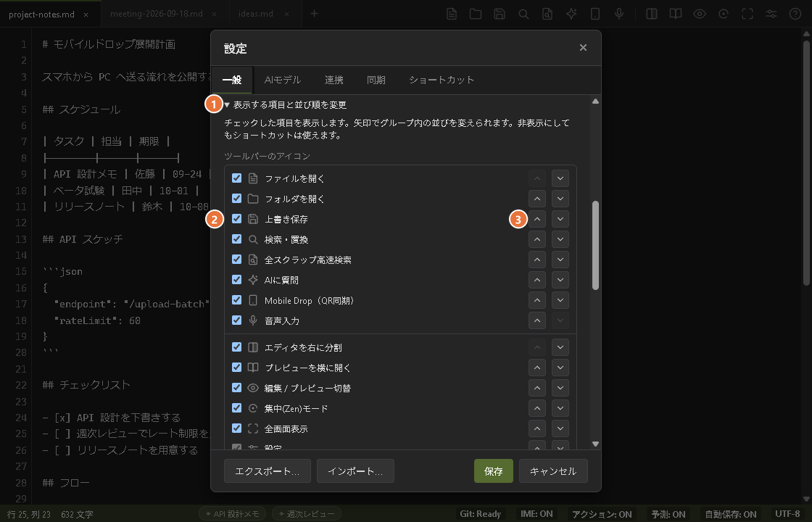Move 全スクラップ高速検索 up with arrow
Image resolution: width=812 pixels, height=522 pixels.
click(537, 260)
